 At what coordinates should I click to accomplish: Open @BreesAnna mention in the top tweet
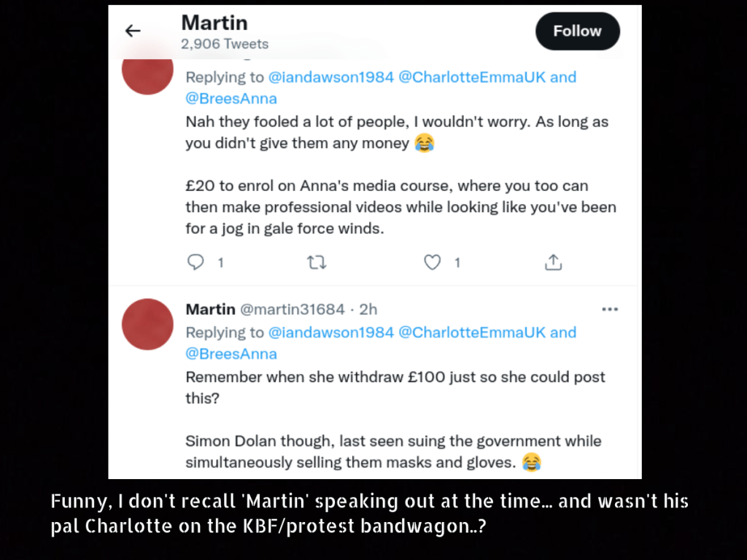[231, 98]
